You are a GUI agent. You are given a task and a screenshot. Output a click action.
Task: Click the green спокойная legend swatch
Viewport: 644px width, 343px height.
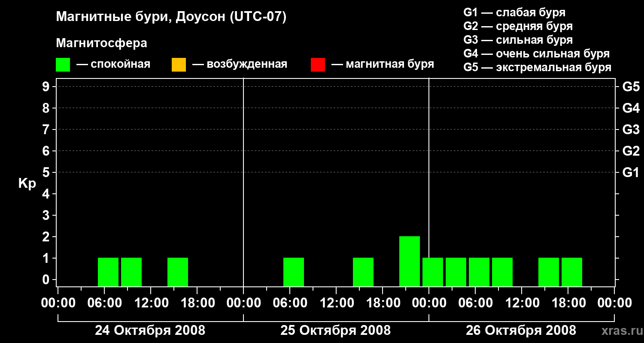point(63,65)
